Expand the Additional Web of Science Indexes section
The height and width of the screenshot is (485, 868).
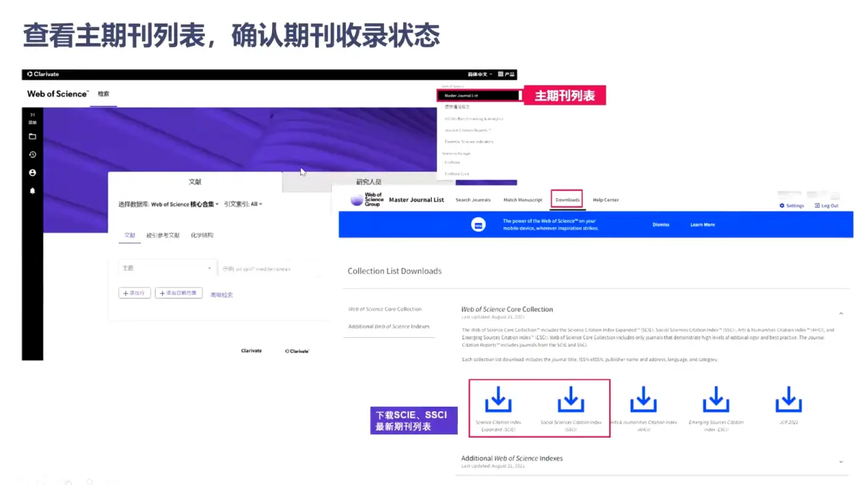point(841,462)
